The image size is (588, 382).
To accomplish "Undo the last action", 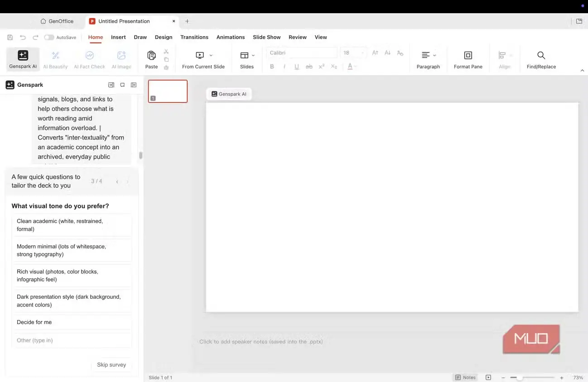I will [23, 37].
